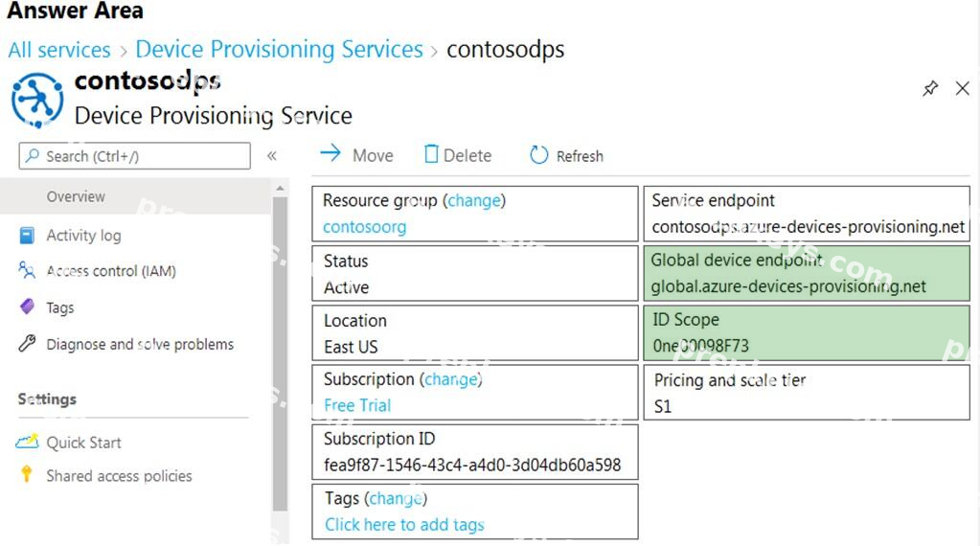
Task: Click the contosodps Device Provisioning Service logo icon
Action: [37, 100]
